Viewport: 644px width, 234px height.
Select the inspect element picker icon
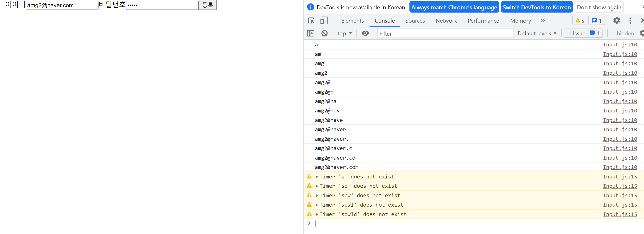pos(311,21)
